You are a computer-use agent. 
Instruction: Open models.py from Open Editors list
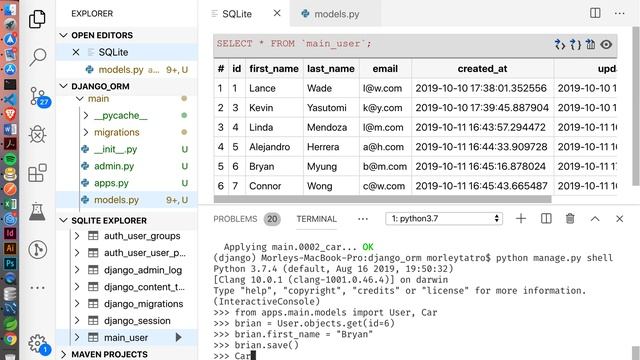coord(127,70)
